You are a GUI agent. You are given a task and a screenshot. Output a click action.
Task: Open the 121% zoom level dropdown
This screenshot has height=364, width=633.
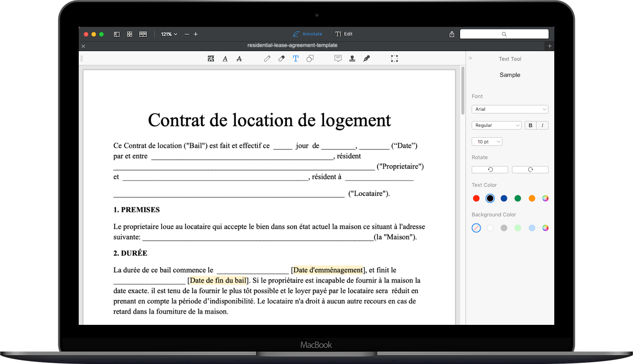169,34
